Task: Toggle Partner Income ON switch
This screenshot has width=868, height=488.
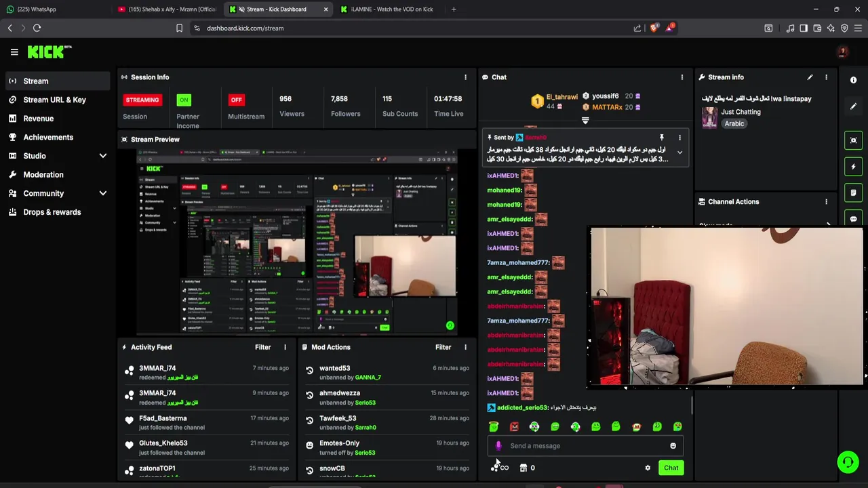Action: click(x=184, y=100)
